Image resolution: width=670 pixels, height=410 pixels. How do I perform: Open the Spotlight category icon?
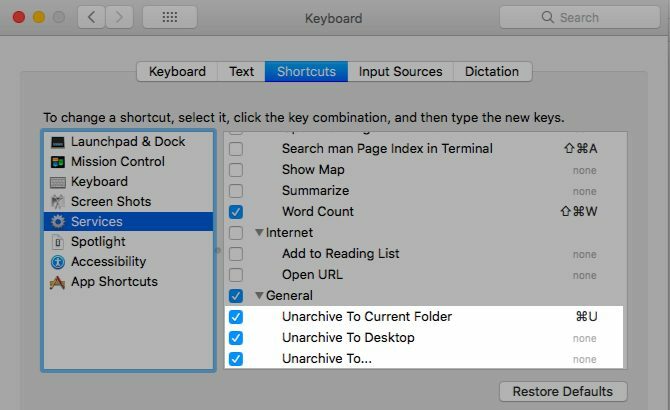[x=58, y=242]
